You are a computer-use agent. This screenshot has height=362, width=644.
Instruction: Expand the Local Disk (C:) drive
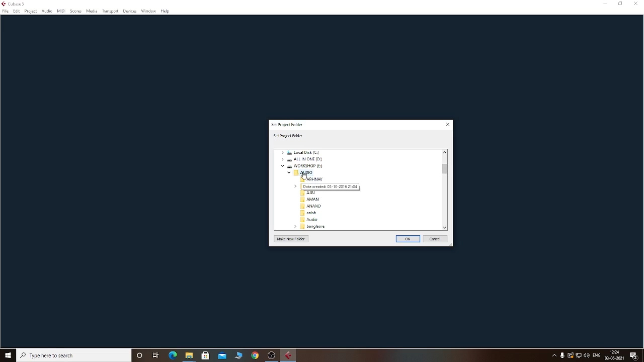pos(283,152)
